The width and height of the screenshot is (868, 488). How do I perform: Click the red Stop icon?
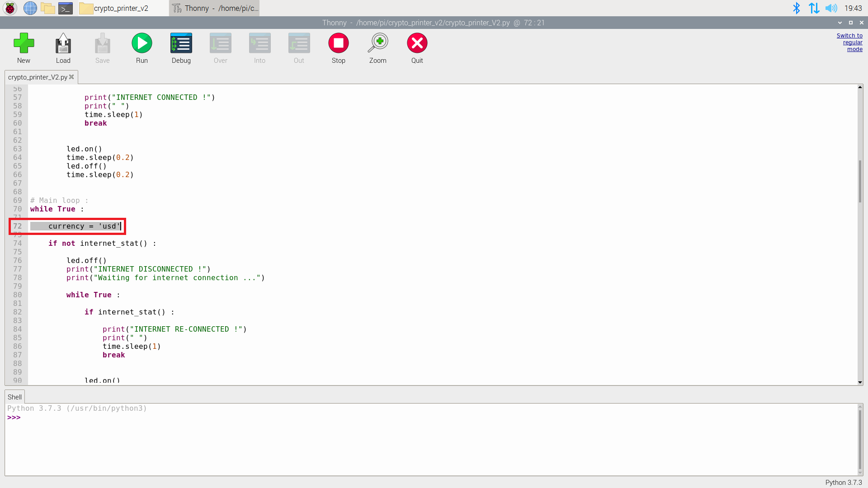(338, 43)
